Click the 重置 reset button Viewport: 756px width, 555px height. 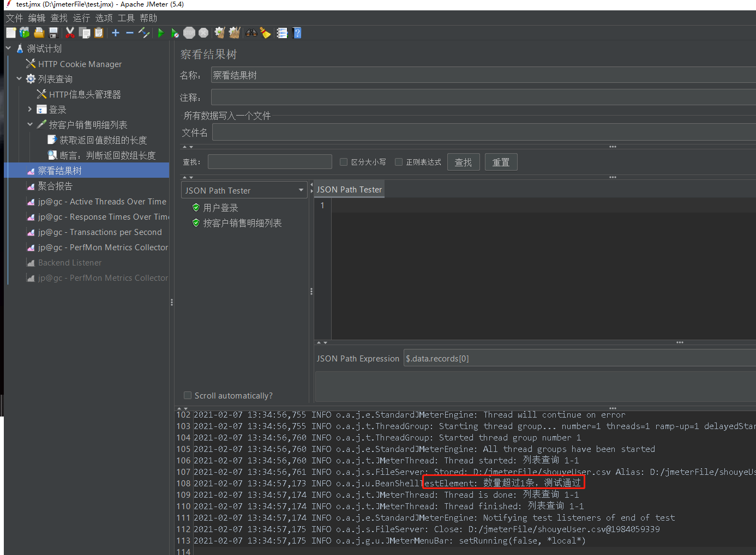coord(501,162)
